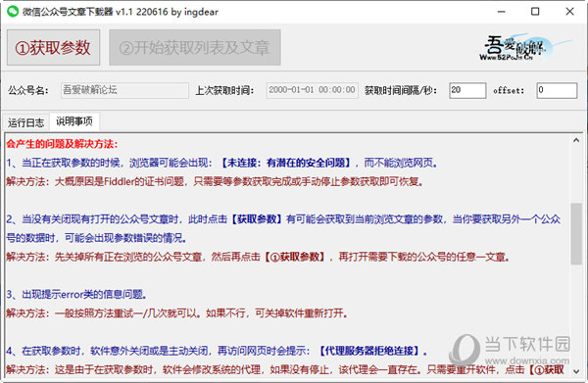This screenshot has height=383, width=588.
Task: Minimize the 微信公众号文章下载器 window
Action: tap(502, 12)
